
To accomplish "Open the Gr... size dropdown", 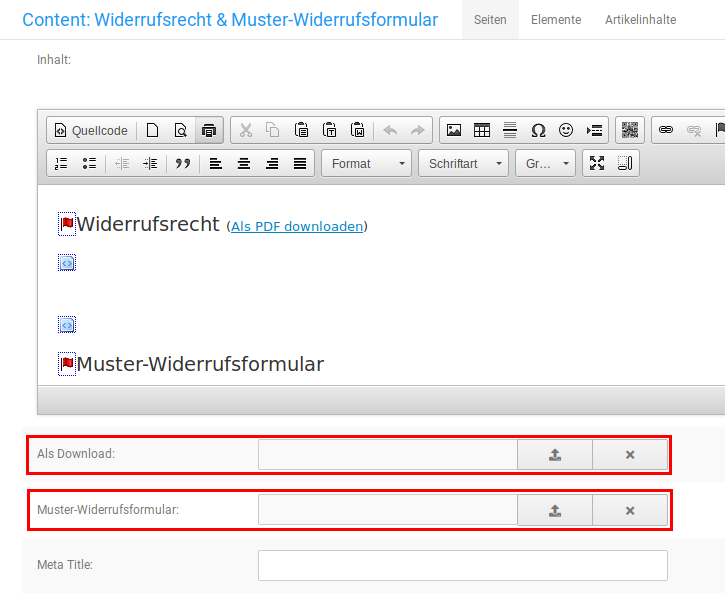I will tap(546, 164).
